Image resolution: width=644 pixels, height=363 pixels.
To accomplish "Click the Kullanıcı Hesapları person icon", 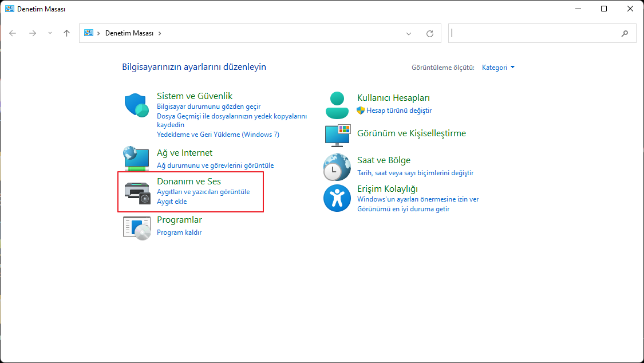I will [337, 105].
